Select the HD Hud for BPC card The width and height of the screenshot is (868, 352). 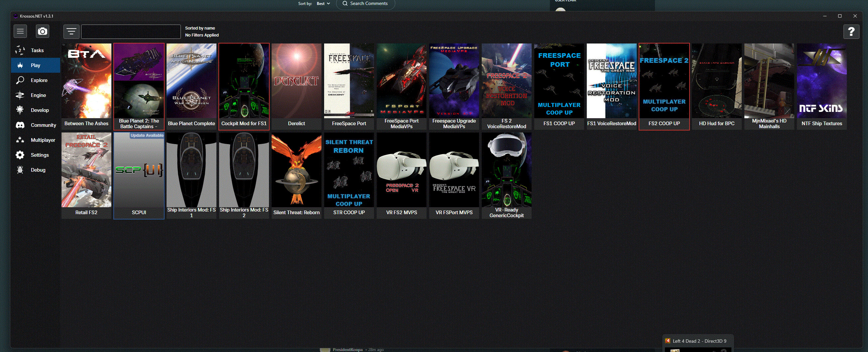pyautogui.click(x=717, y=86)
